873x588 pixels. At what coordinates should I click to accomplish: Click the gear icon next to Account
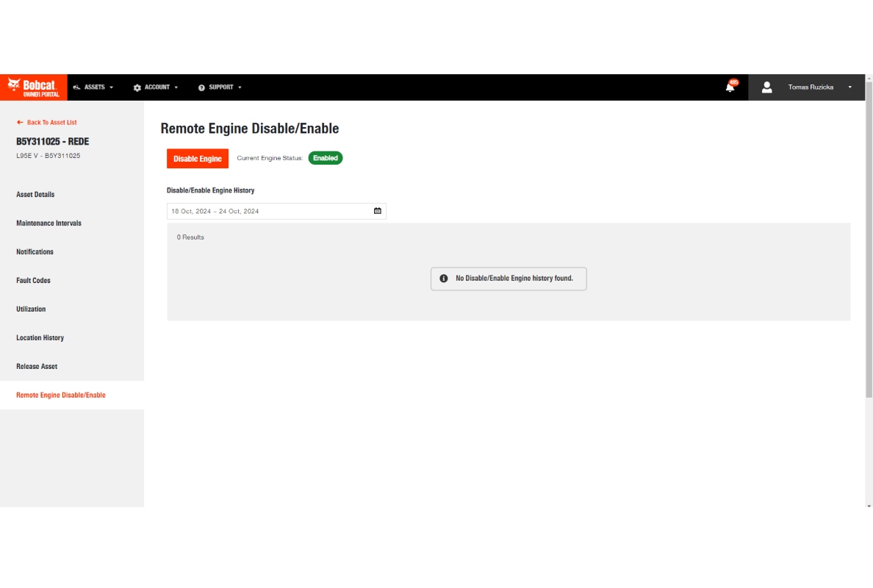[137, 88]
